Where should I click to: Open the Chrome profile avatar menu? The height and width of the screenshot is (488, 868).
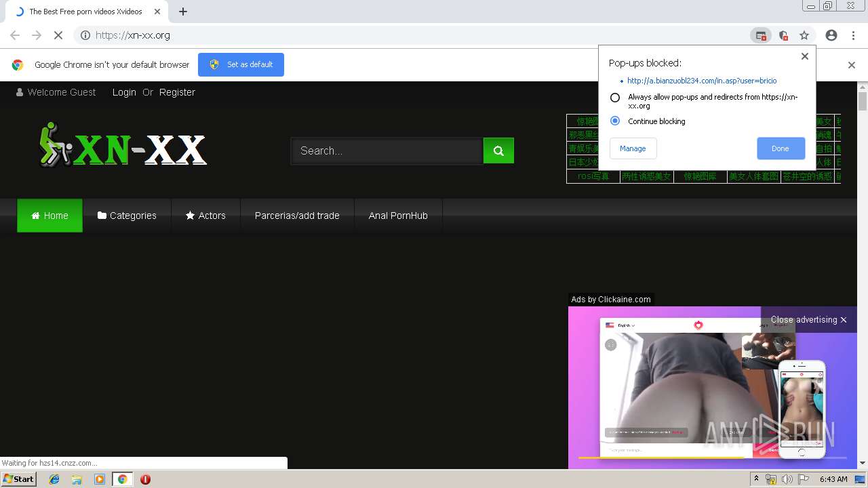click(831, 35)
